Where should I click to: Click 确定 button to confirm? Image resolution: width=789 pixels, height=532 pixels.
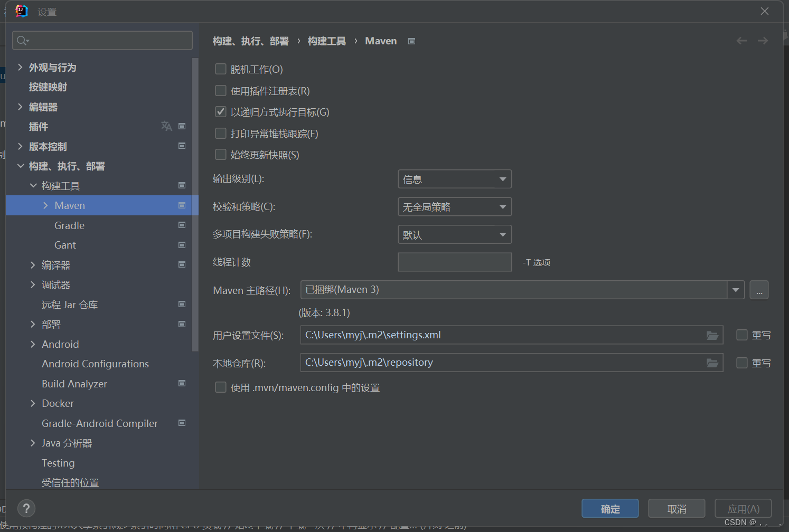(610, 509)
